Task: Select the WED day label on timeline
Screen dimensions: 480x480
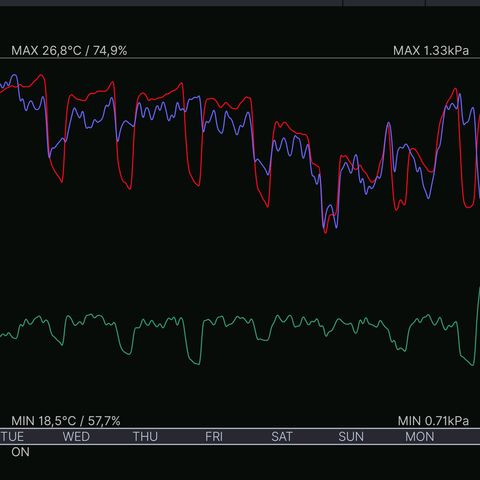Action: pyautogui.click(x=76, y=437)
